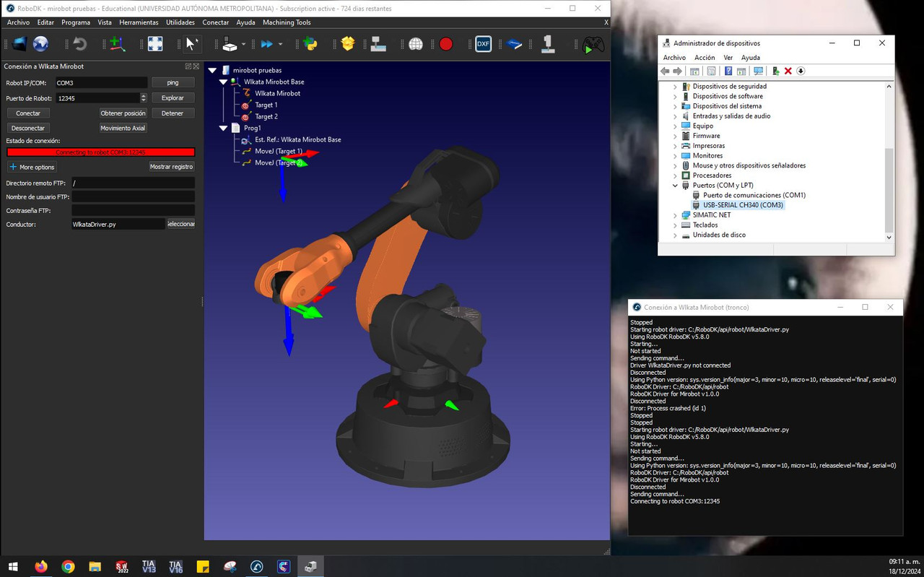The height and width of the screenshot is (577, 924).
Task: Import DXF file icon
Action: (483, 44)
